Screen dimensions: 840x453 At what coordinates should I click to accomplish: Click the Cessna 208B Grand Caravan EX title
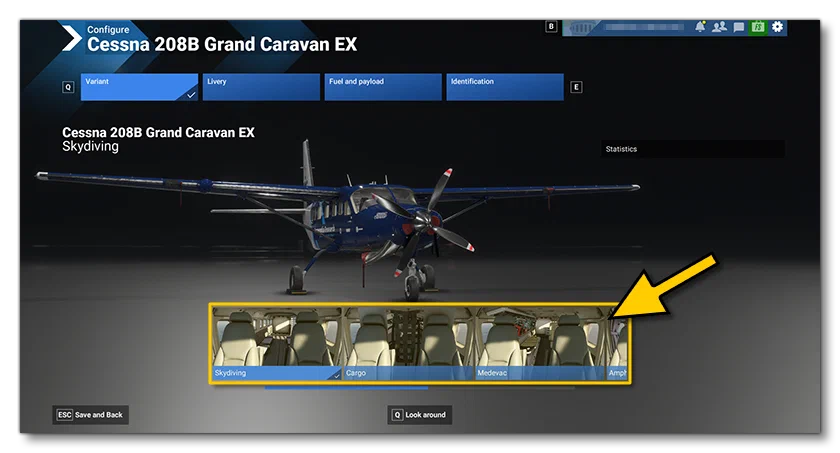[x=222, y=44]
